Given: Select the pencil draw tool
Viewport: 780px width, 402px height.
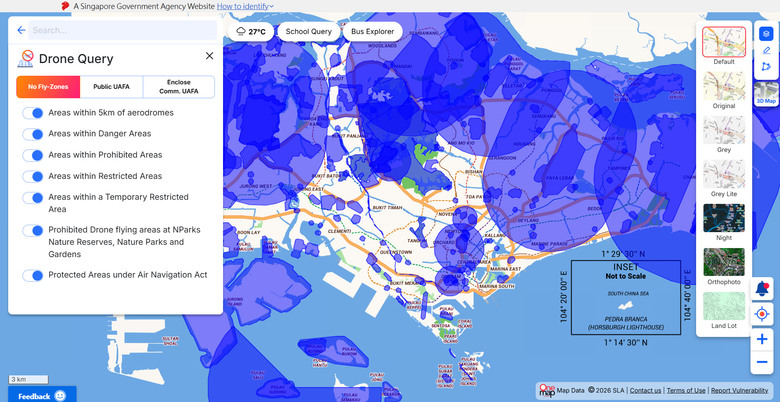Looking at the screenshot, I should 766,50.
